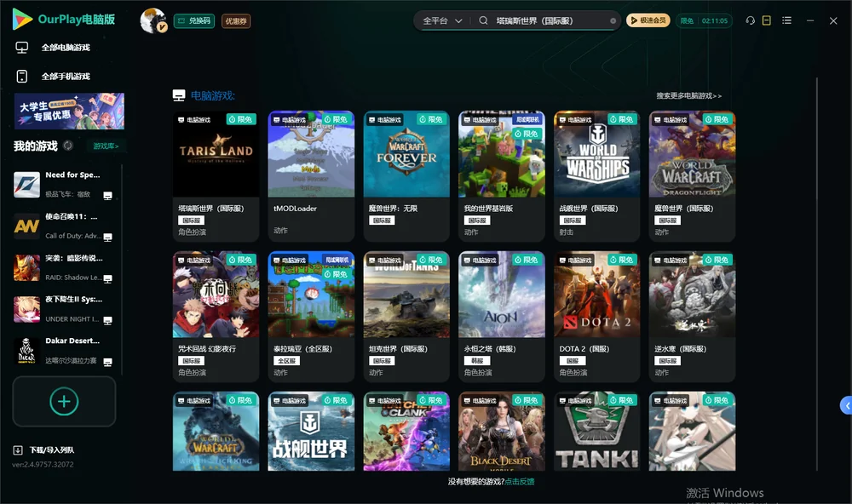Open Dakar Desert Rally entry
Viewport: 852px width, 504px height.
click(x=66, y=351)
